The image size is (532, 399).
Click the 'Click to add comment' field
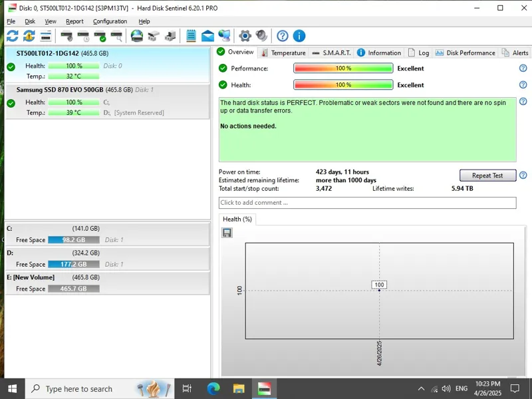point(368,203)
